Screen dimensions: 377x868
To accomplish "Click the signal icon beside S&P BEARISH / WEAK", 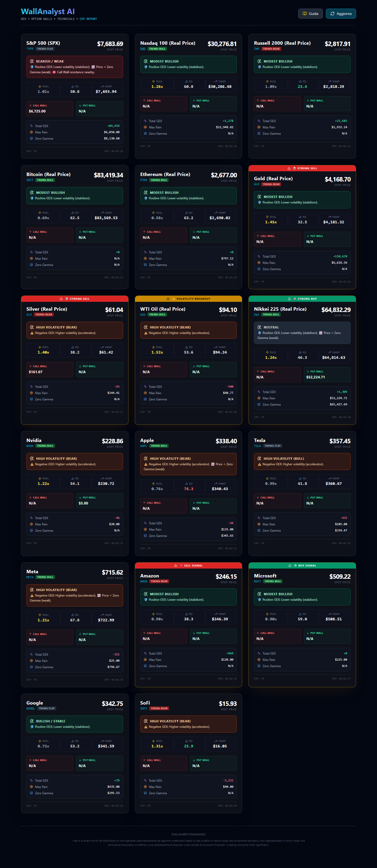I will [32, 61].
